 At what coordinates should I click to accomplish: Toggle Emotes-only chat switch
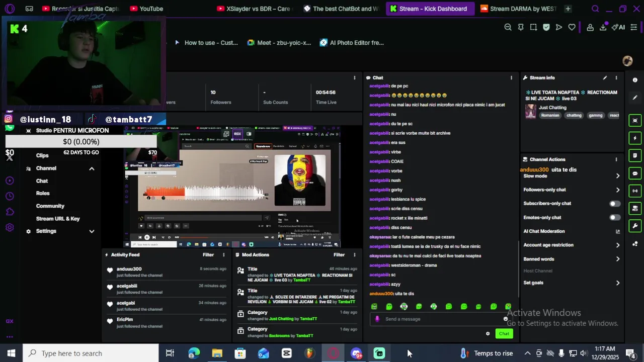[615, 218]
